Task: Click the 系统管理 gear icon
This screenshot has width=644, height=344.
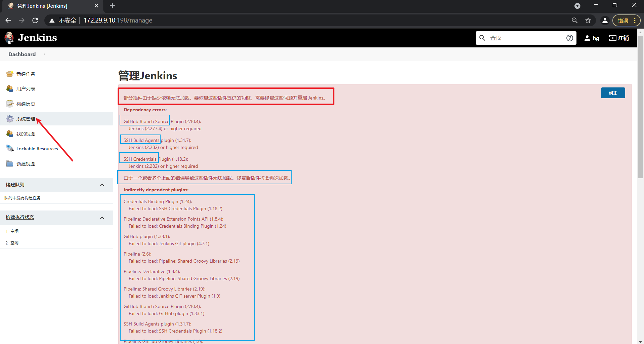Action: point(10,119)
